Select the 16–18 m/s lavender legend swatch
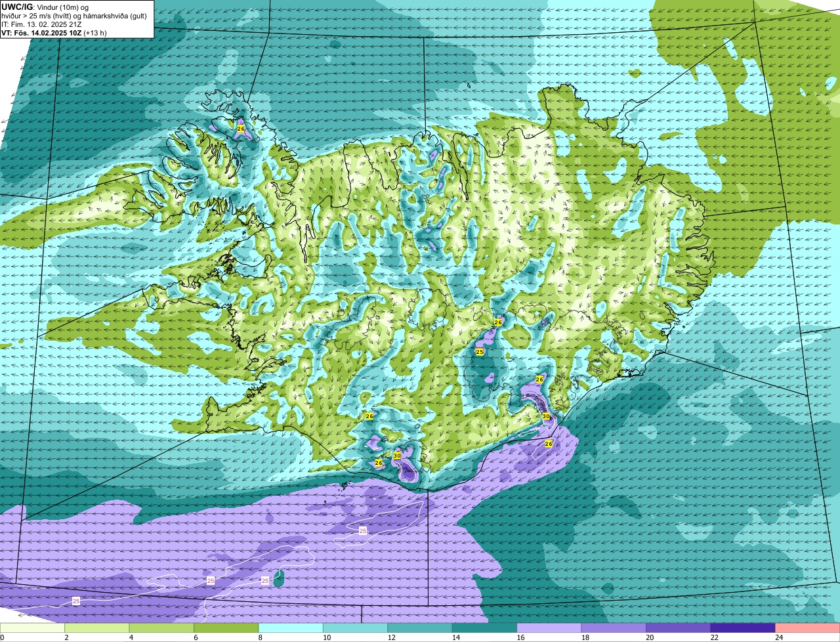840x642 pixels. pos(549,628)
